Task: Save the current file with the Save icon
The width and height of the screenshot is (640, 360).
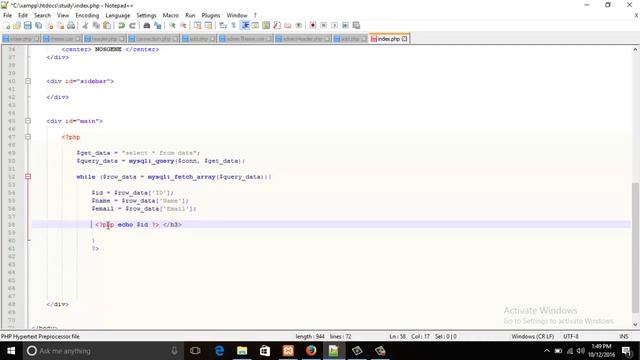Action: (x=28, y=25)
